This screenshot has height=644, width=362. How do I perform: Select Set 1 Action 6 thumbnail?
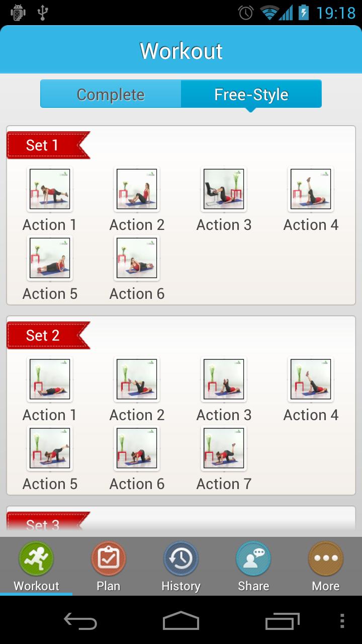pyautogui.click(x=137, y=258)
